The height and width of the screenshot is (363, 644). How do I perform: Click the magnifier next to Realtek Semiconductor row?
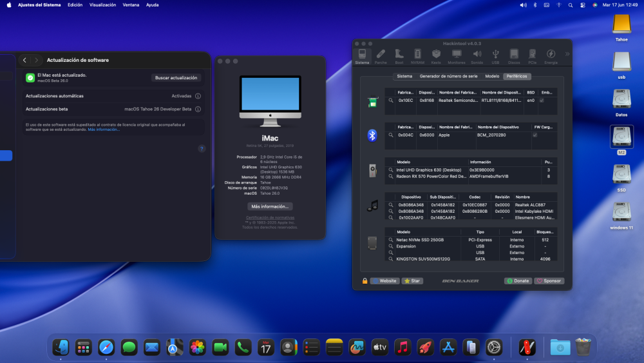click(x=391, y=101)
